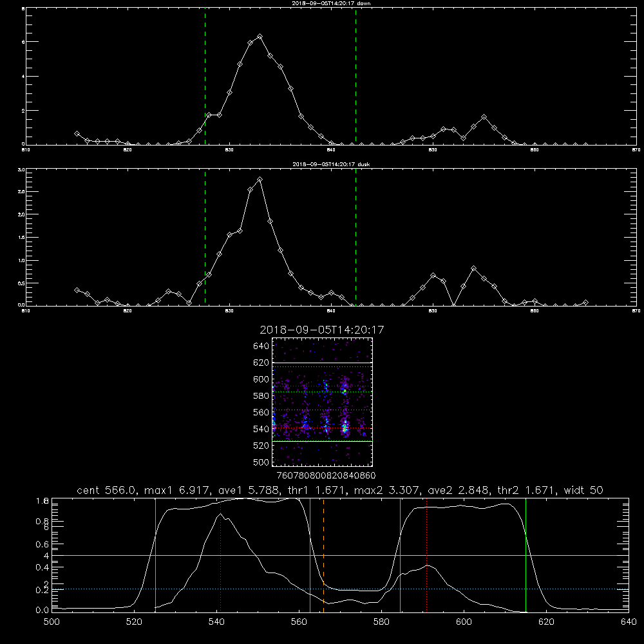Click the '2' y-axis label of the dawn plot
This screenshot has height=644, width=644.
pyautogui.click(x=23, y=111)
